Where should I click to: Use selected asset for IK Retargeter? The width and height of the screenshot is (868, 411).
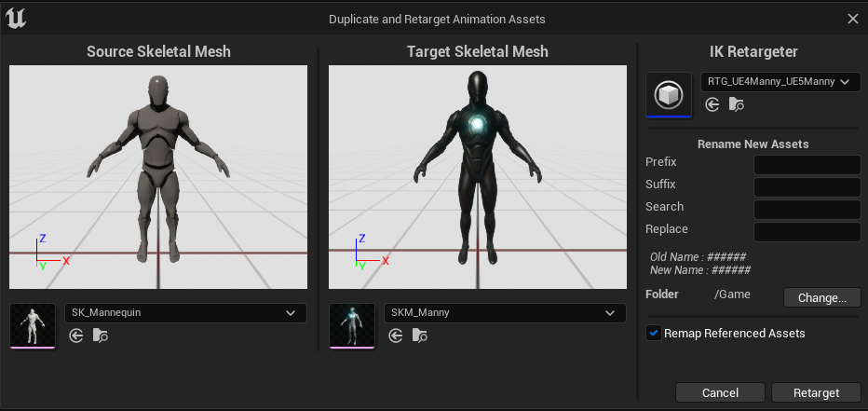(712, 104)
